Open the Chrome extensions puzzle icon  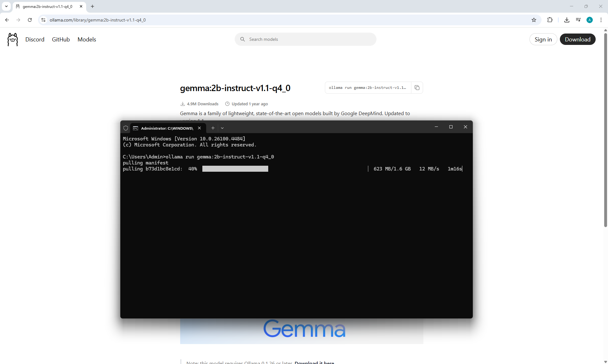(550, 20)
